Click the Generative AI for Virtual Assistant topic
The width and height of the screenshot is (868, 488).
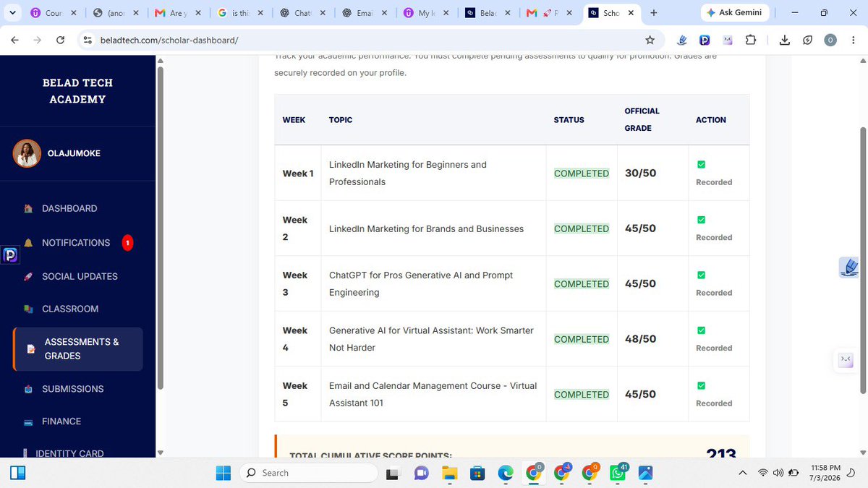[431, 339]
